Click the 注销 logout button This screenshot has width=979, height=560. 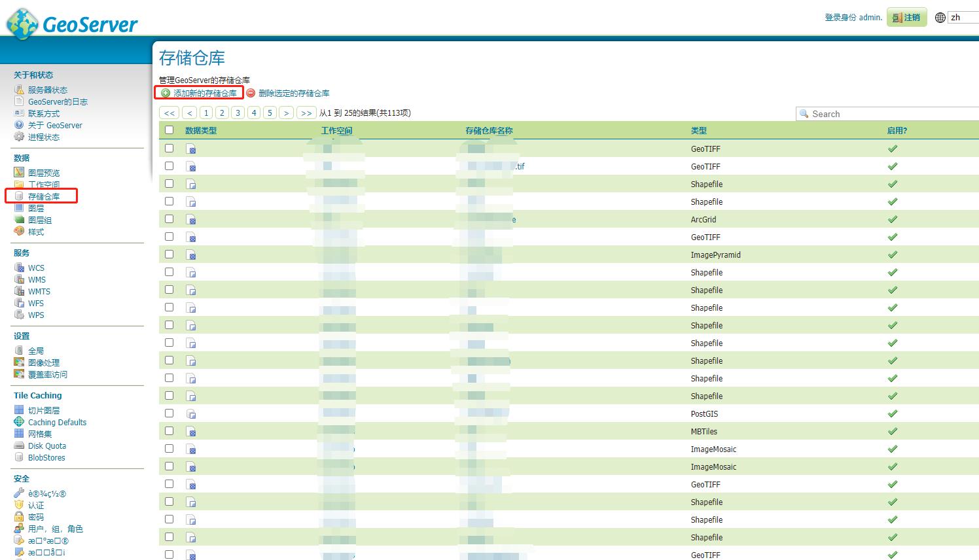click(x=907, y=18)
